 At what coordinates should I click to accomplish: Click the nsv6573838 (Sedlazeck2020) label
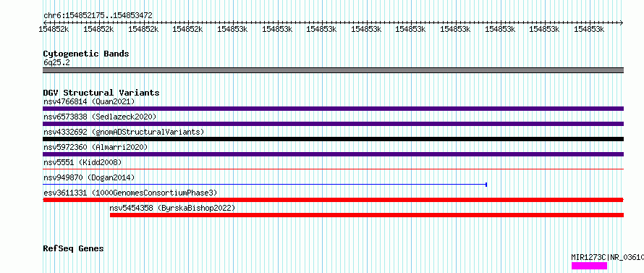(x=100, y=117)
